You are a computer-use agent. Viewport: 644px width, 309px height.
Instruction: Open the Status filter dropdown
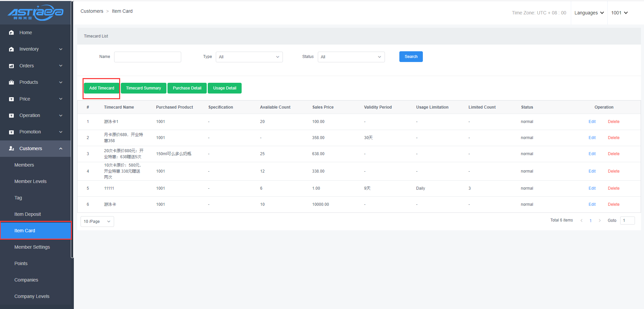pyautogui.click(x=351, y=57)
